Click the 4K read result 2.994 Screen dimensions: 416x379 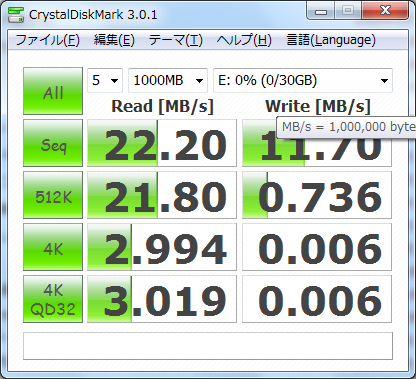162,247
